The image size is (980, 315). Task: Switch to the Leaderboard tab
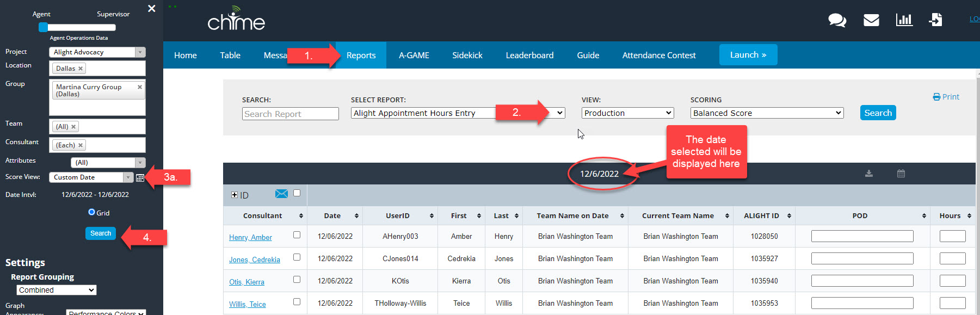(529, 55)
